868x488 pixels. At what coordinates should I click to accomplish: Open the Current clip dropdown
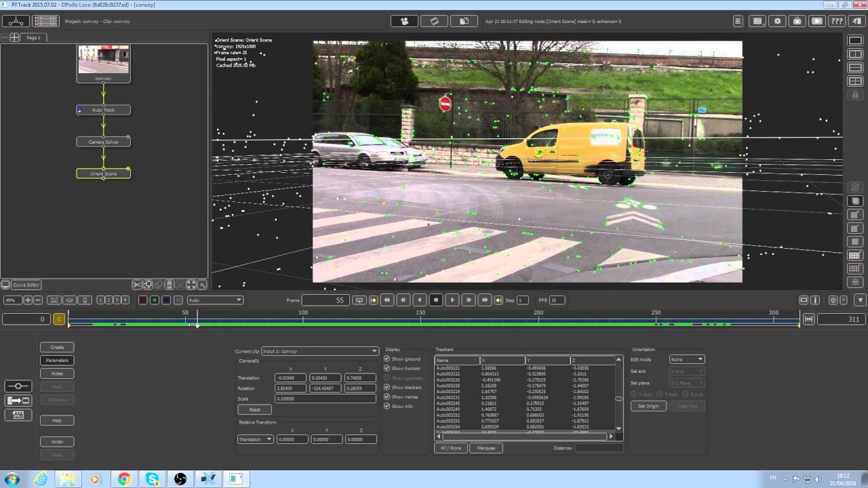click(320, 351)
